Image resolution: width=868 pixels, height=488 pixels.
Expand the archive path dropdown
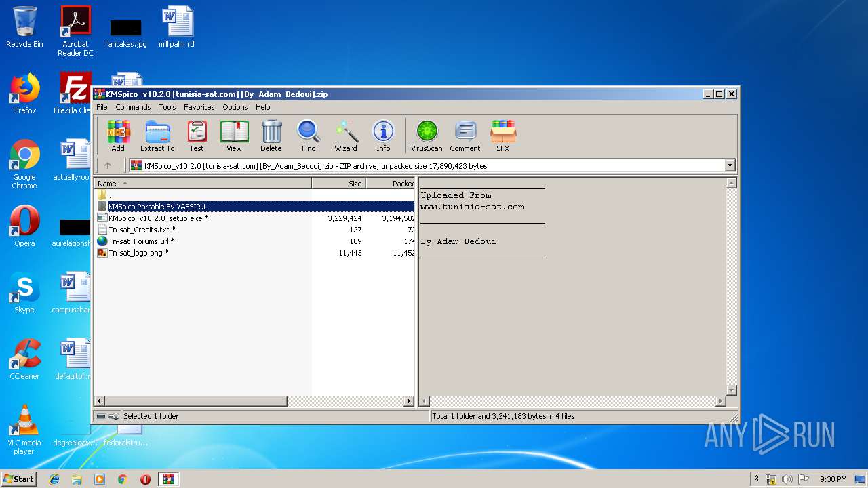tap(730, 166)
